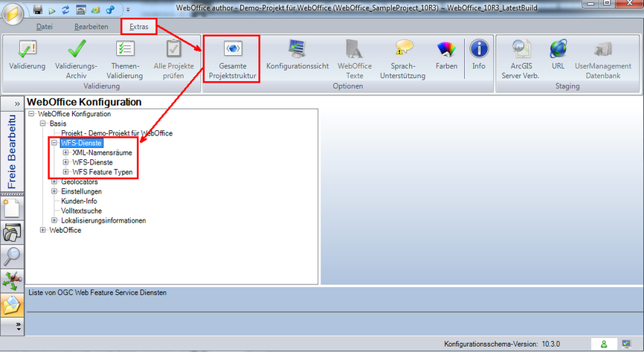Open the quick access toolbar customize dropdown
This screenshot has width=644, height=352.
pyautogui.click(x=128, y=10)
